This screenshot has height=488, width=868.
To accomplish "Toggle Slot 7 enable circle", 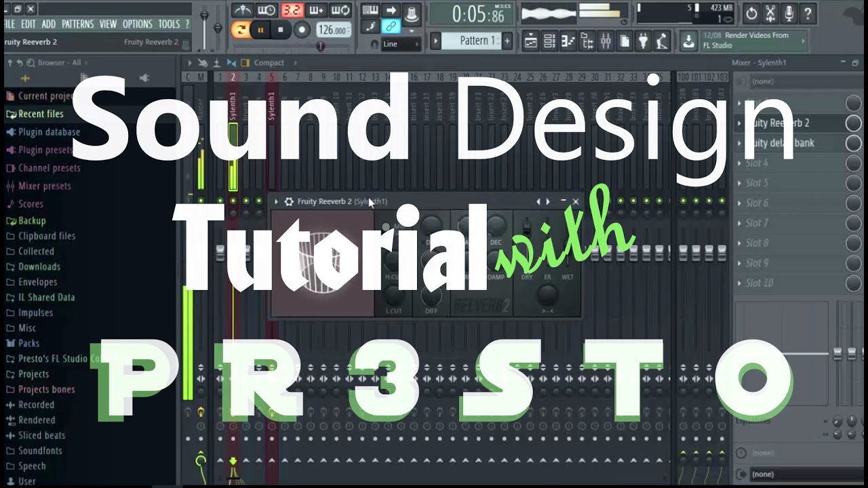I will [x=853, y=223].
